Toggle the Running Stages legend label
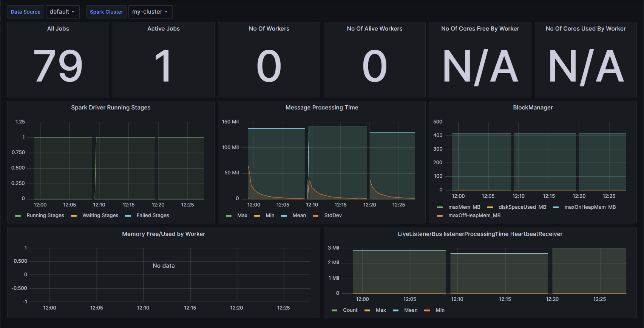 45,216
